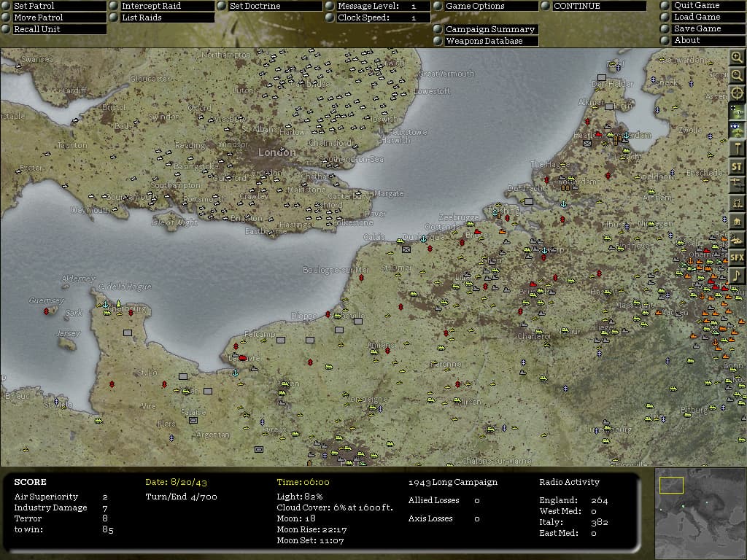The height and width of the screenshot is (560, 747).
Task: Toggle German units display icon with the cross emblem
Action: [x=737, y=112]
